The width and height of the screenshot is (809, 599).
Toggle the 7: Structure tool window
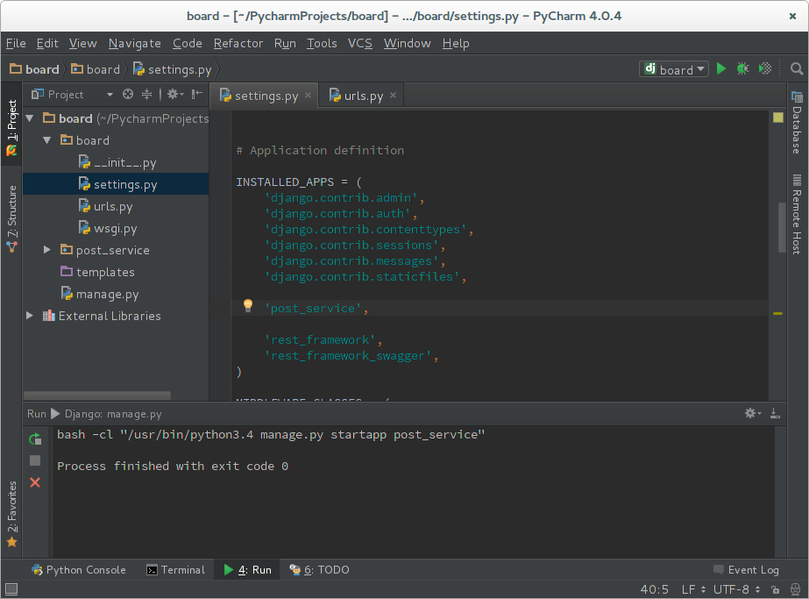coord(11,219)
